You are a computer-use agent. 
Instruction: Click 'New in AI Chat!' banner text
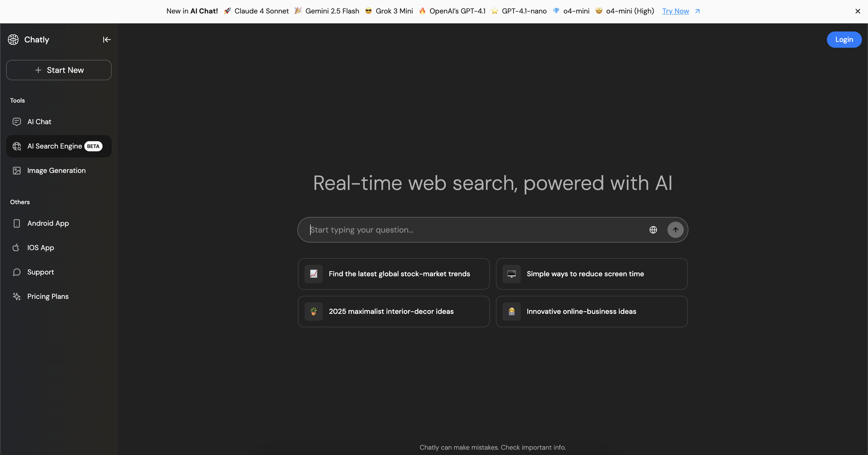[192, 11]
